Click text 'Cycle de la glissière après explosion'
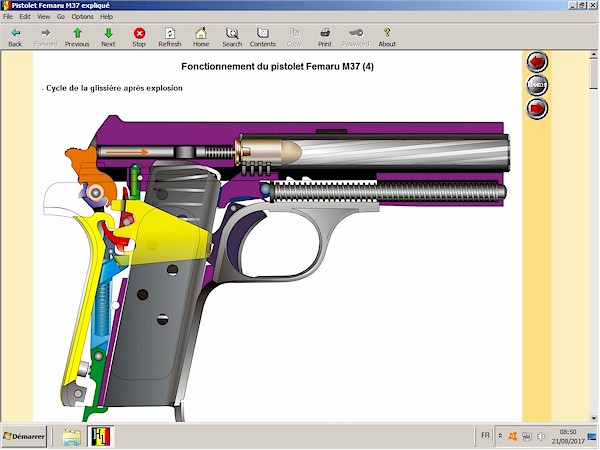Viewport: 600px width, 450px height. [x=114, y=88]
